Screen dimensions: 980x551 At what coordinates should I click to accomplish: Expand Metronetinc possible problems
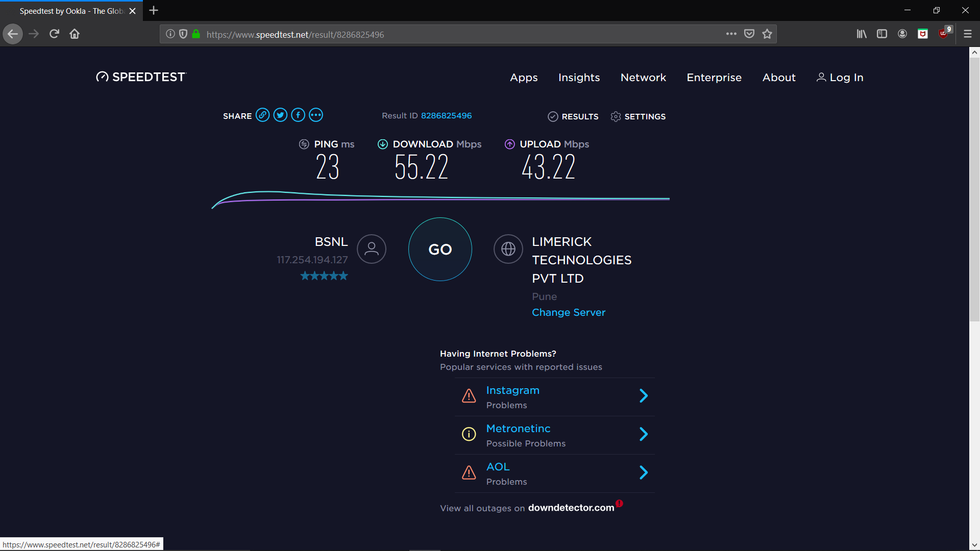pyautogui.click(x=644, y=434)
